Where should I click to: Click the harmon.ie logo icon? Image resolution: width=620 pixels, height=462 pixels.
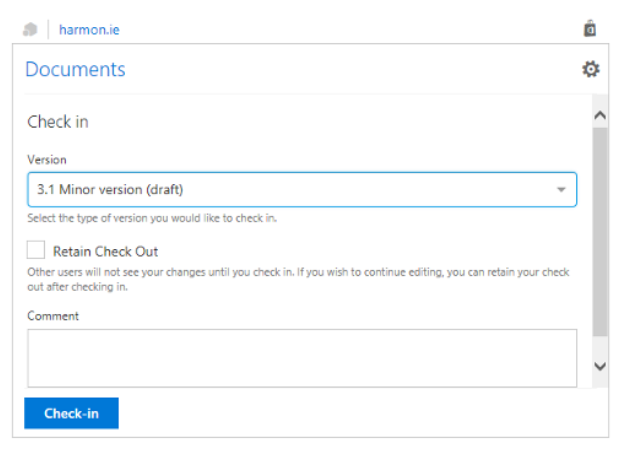tap(30, 29)
